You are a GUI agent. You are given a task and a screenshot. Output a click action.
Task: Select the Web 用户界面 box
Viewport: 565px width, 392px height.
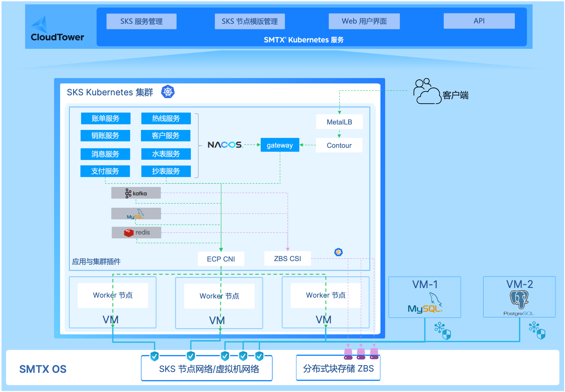point(364,21)
